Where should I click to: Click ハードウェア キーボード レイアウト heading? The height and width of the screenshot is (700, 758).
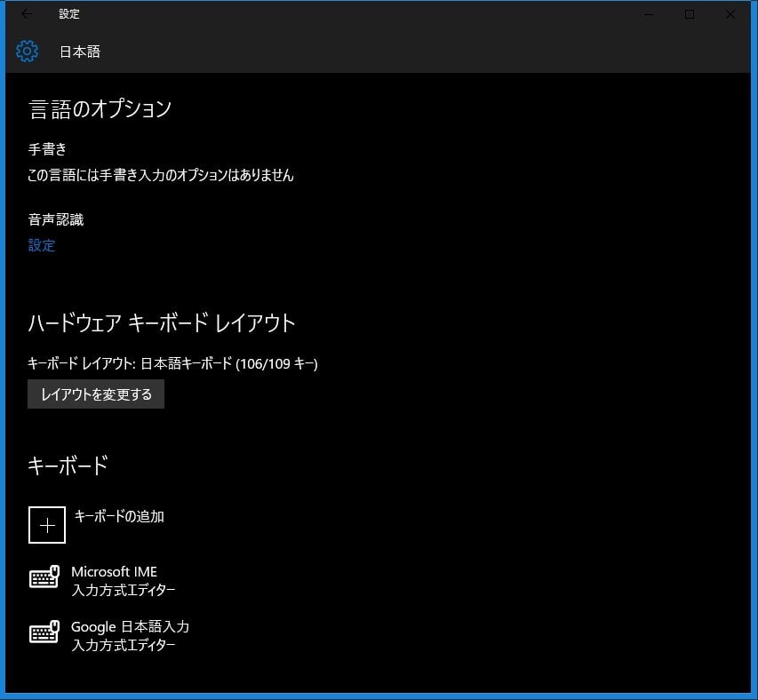pos(162,323)
